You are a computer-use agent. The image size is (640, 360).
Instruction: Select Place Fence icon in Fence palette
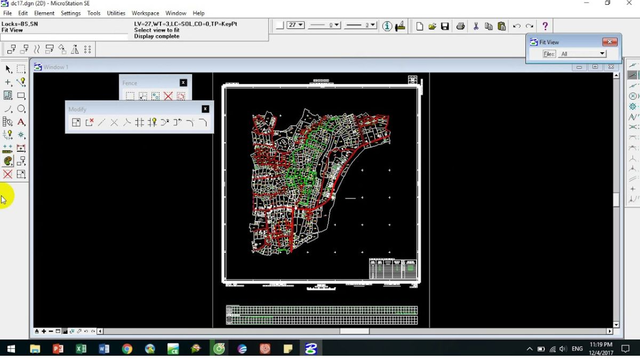(130, 96)
